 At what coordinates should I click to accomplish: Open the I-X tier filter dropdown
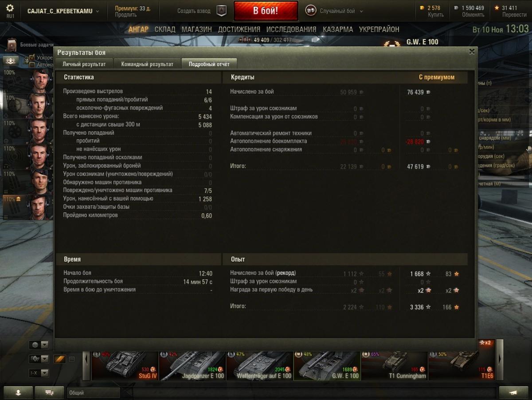39,373
